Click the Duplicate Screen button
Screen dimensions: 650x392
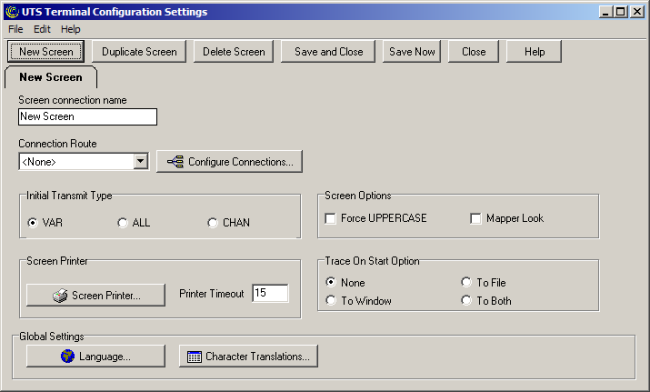coord(139,52)
